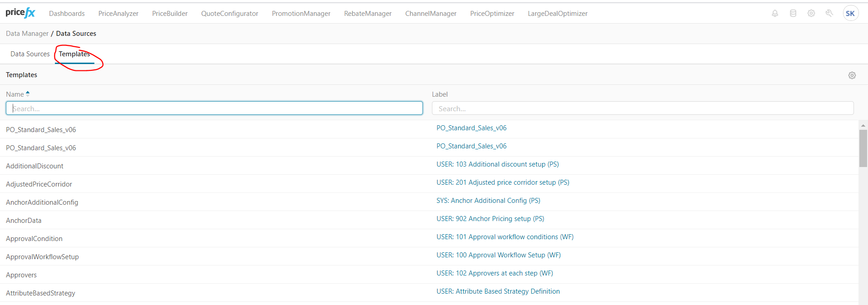The image size is (868, 305).
Task: Open settings gear in top navigation
Action: (x=811, y=14)
